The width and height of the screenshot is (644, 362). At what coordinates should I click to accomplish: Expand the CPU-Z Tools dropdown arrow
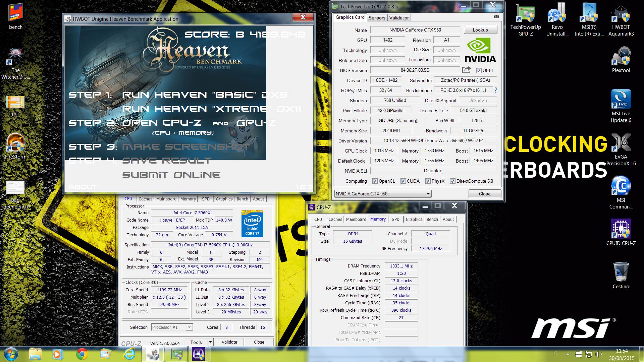tap(210, 342)
